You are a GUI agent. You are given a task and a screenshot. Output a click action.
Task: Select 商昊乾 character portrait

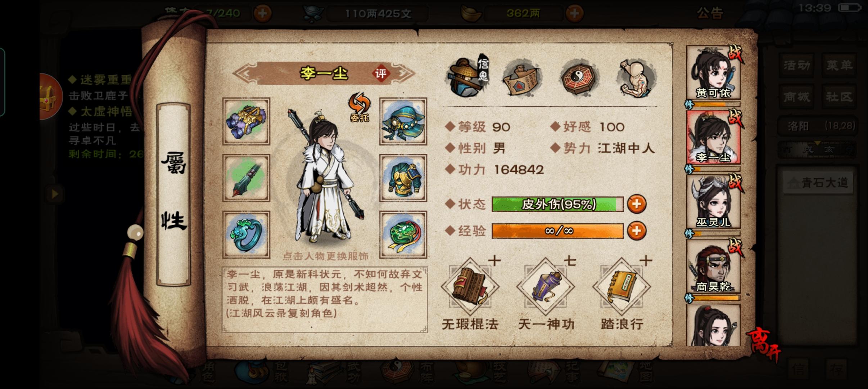tap(713, 266)
